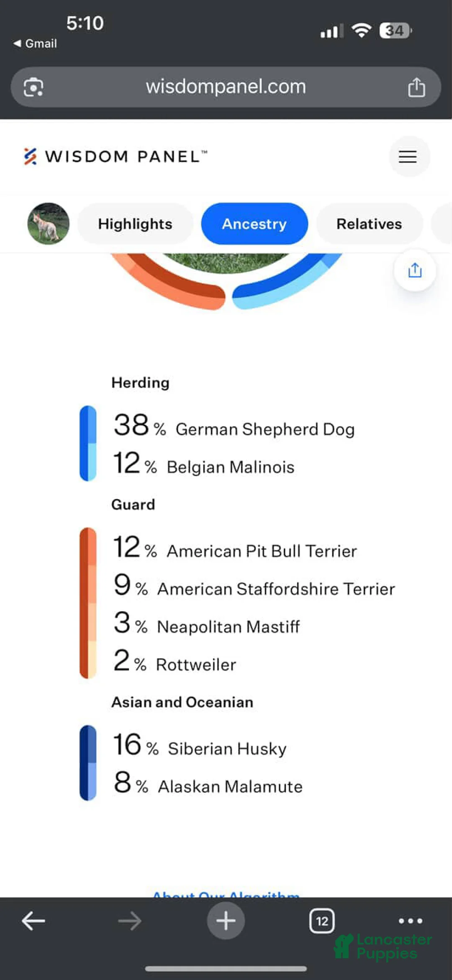The width and height of the screenshot is (452, 980).
Task: Tap the browser share icon in address bar
Action: pyautogui.click(x=416, y=87)
